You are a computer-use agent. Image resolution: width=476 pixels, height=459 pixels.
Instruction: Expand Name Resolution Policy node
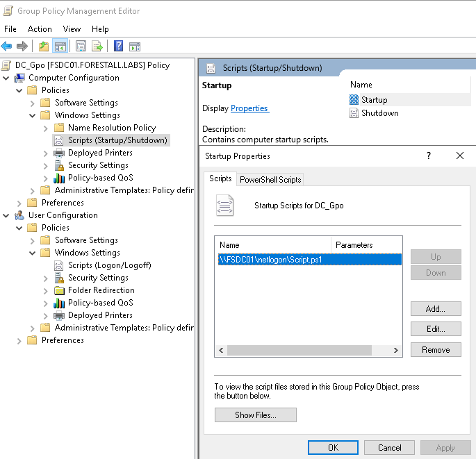[46, 128]
